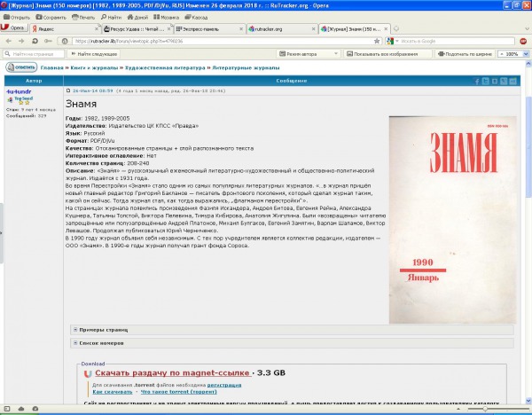Image resolution: width=532 pixels, height=415 pixels.
Task: Open the Opera main menu
Action: [14, 28]
